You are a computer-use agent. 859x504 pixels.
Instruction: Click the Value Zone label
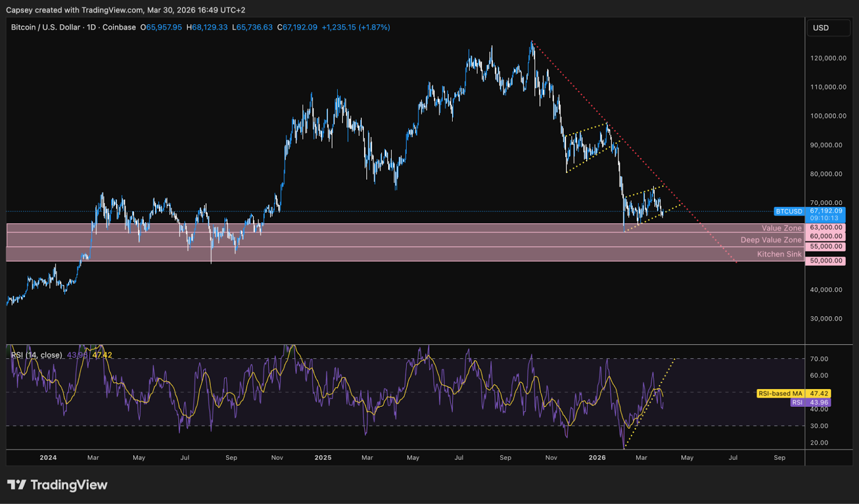pyautogui.click(x=781, y=228)
